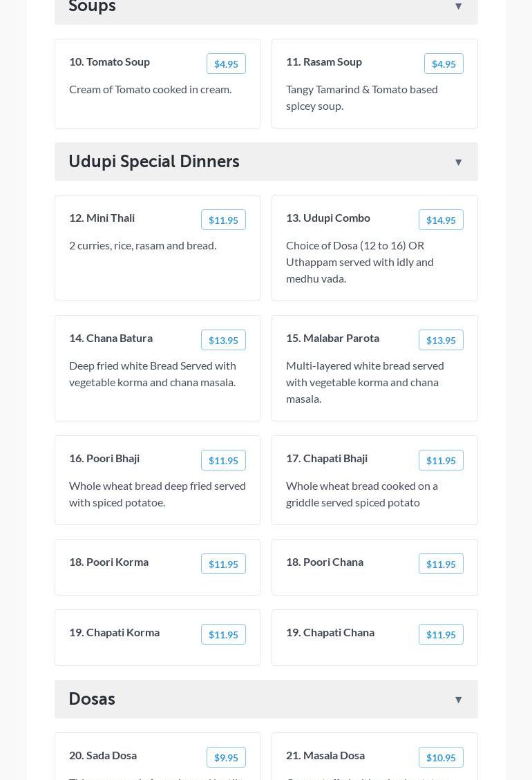532x780 pixels.
Task: Collapse the Udupi Special Dinners arrow
Action: click(x=458, y=162)
